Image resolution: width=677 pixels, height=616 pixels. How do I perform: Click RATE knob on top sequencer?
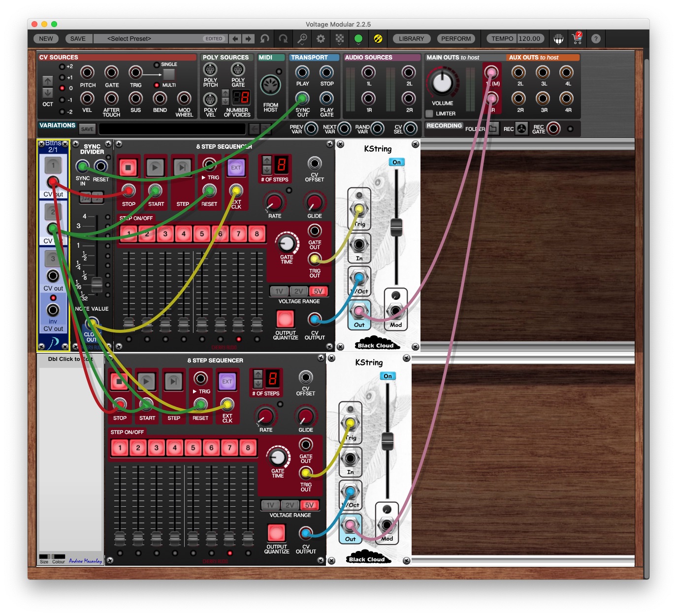[x=274, y=202]
